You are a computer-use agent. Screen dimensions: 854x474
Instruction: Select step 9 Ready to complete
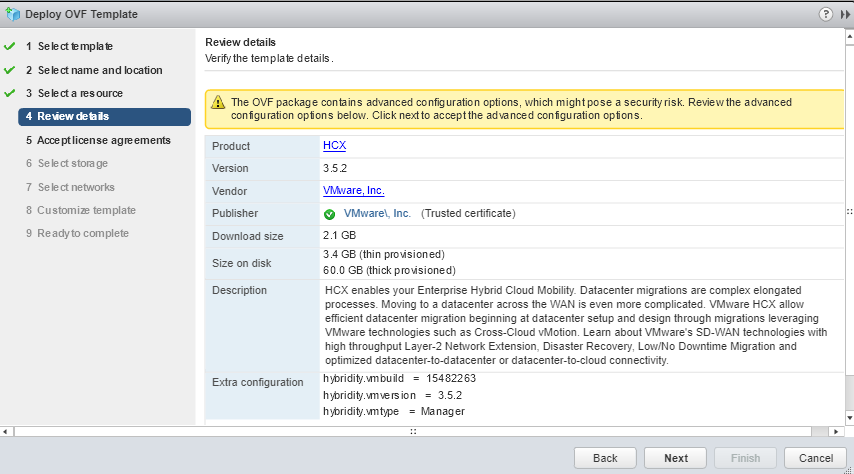tap(77, 233)
